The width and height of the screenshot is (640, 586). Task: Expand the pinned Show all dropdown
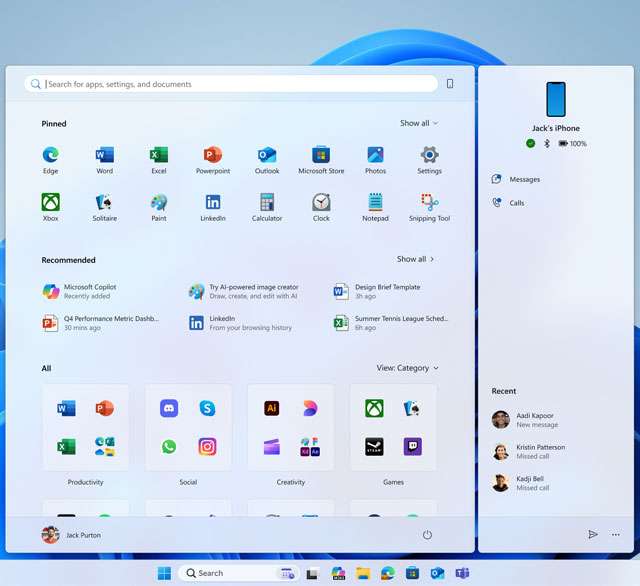[x=418, y=123]
